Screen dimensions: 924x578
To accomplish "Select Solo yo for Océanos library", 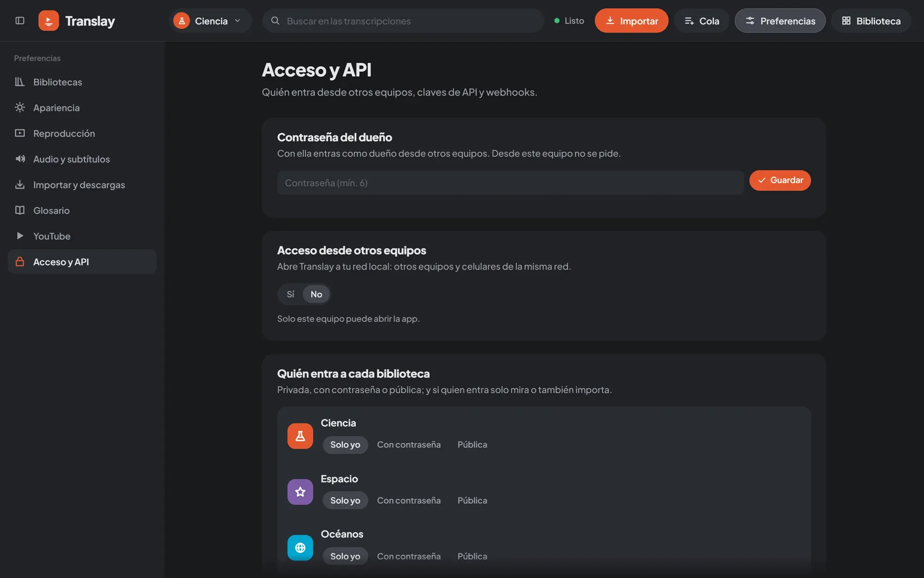I will [345, 556].
